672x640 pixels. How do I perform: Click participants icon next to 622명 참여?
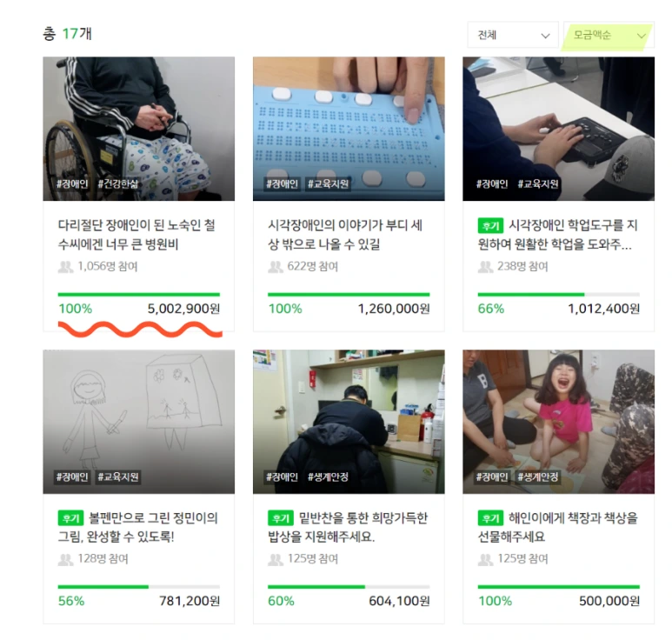(276, 267)
